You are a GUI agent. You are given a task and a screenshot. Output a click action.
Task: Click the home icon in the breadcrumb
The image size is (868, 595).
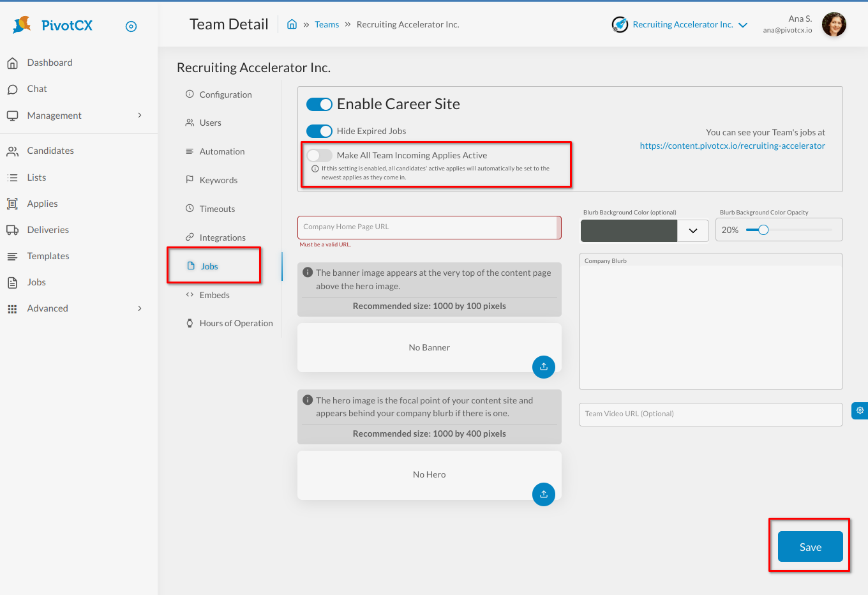(x=292, y=24)
